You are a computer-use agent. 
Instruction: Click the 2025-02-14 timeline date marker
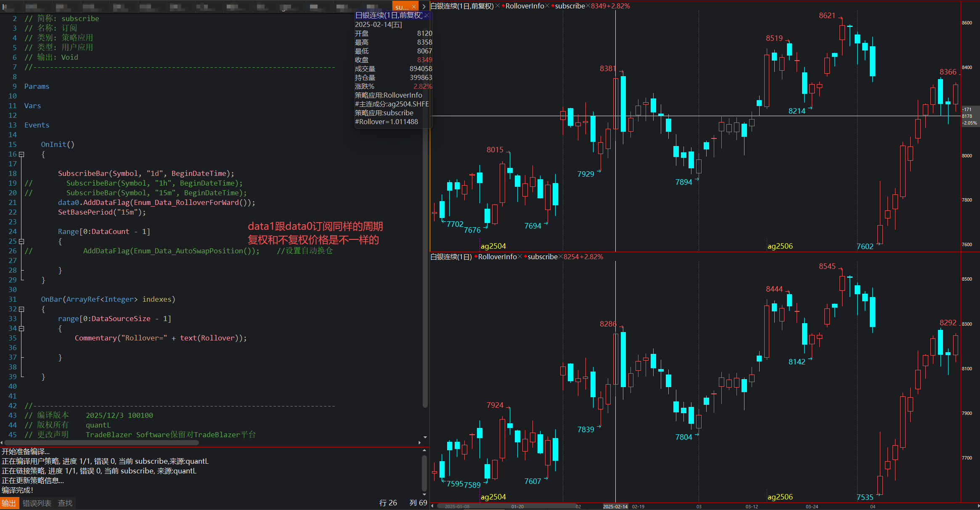[615, 507]
